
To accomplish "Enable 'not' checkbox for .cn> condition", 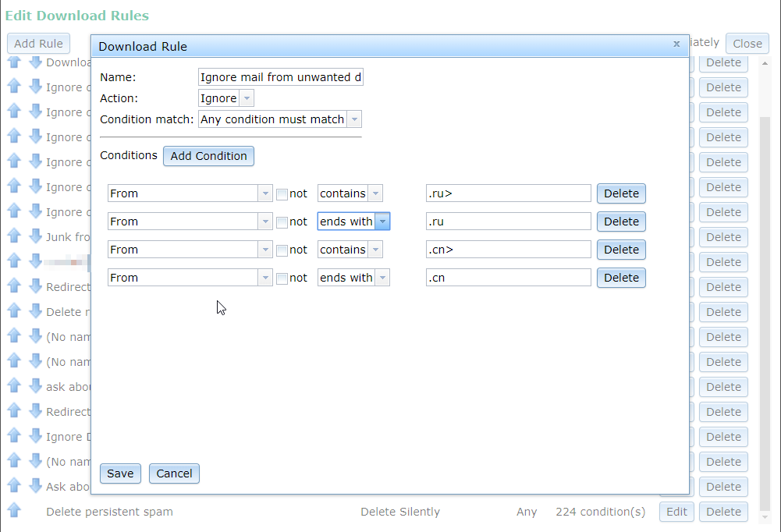I will 282,250.
